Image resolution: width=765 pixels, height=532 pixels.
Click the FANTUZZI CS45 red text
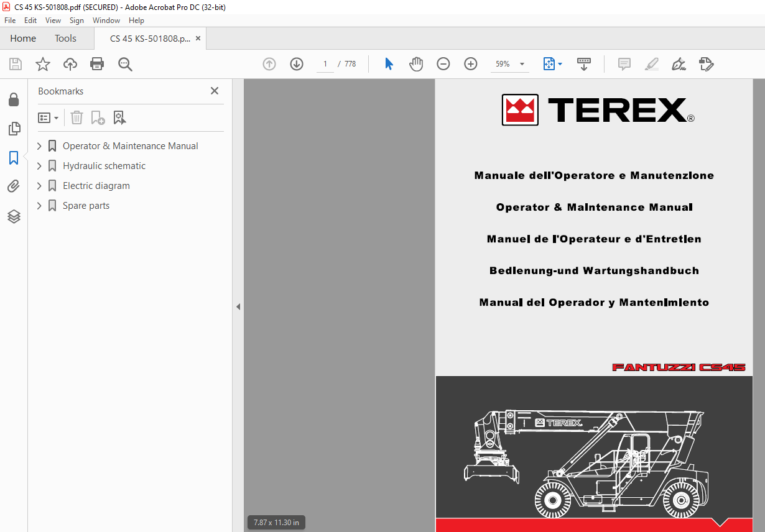tap(679, 367)
